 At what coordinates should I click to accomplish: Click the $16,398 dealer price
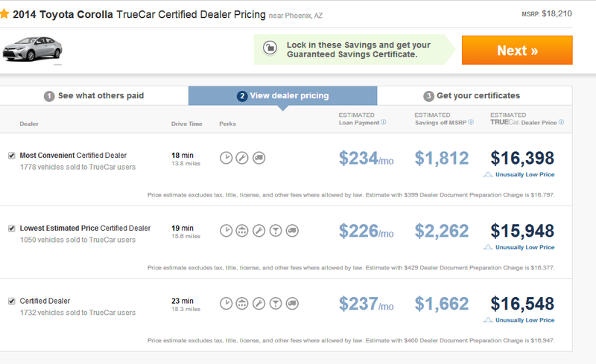[522, 158]
